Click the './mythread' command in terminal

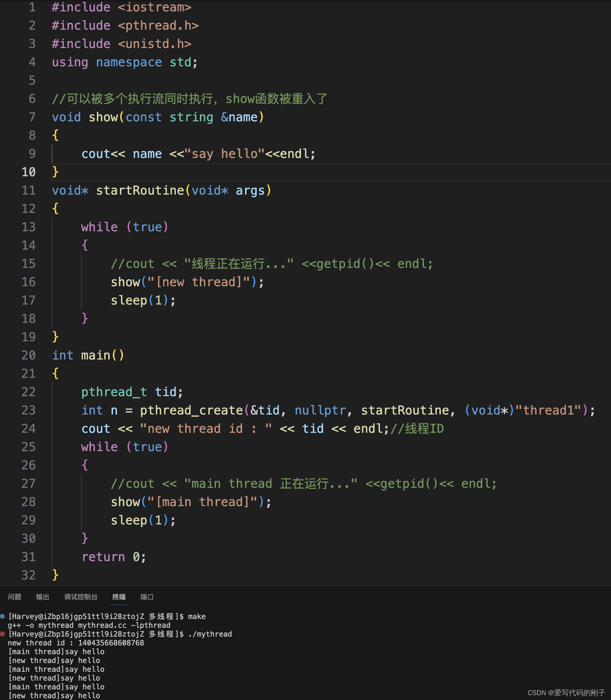pos(210,634)
